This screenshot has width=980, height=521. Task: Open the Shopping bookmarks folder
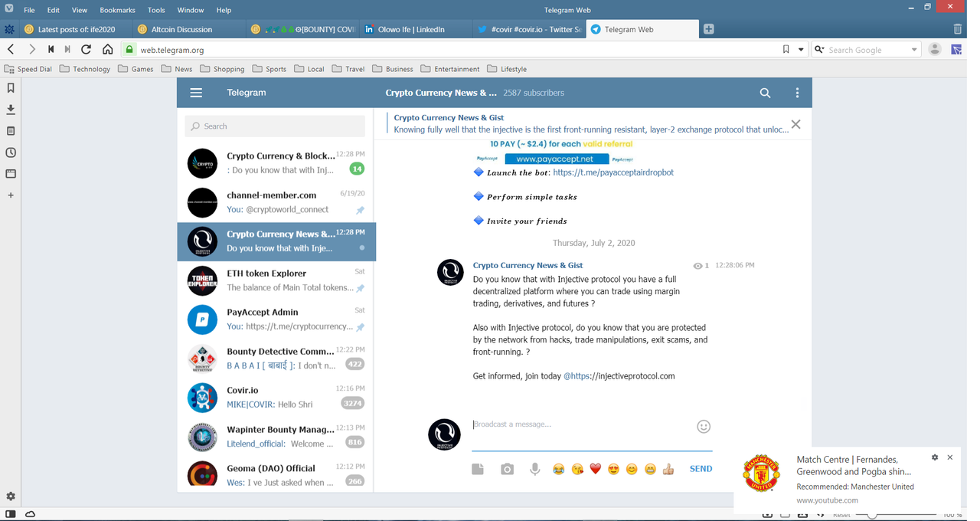click(222, 69)
